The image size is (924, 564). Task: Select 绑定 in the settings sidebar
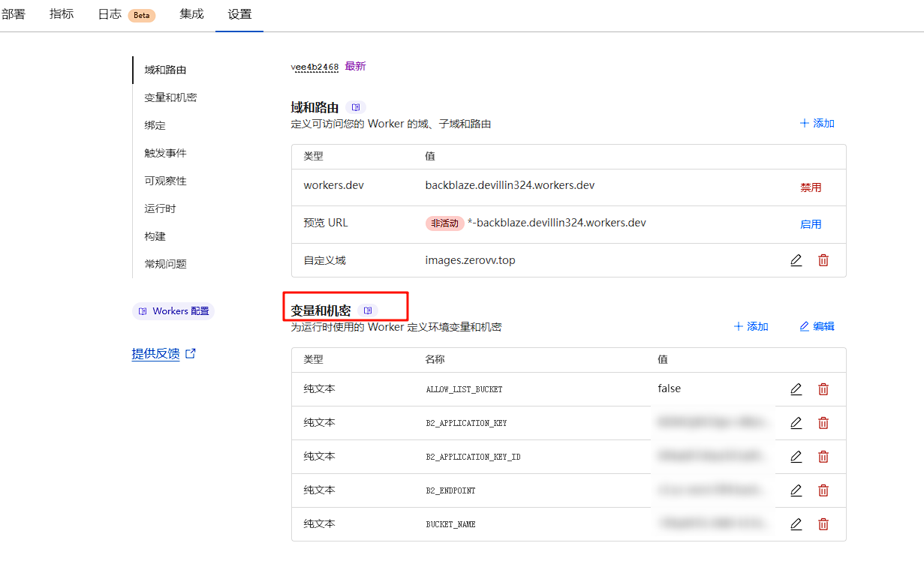[155, 125]
